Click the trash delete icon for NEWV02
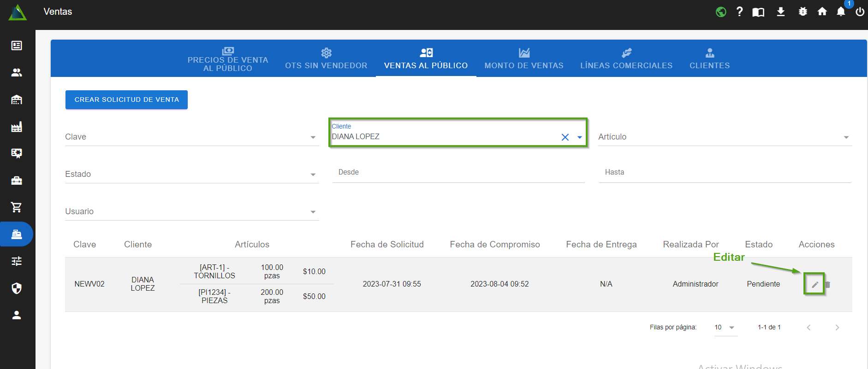The image size is (868, 369). pyautogui.click(x=827, y=285)
